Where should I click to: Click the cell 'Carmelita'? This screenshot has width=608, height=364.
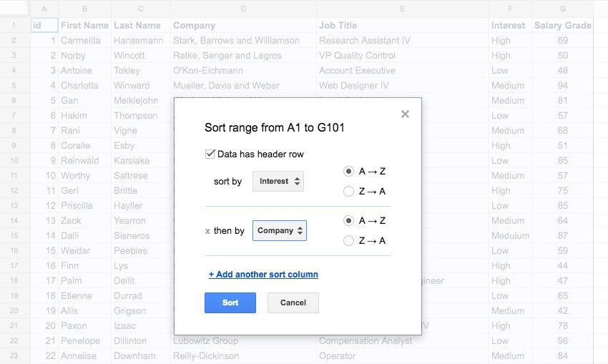click(84, 40)
